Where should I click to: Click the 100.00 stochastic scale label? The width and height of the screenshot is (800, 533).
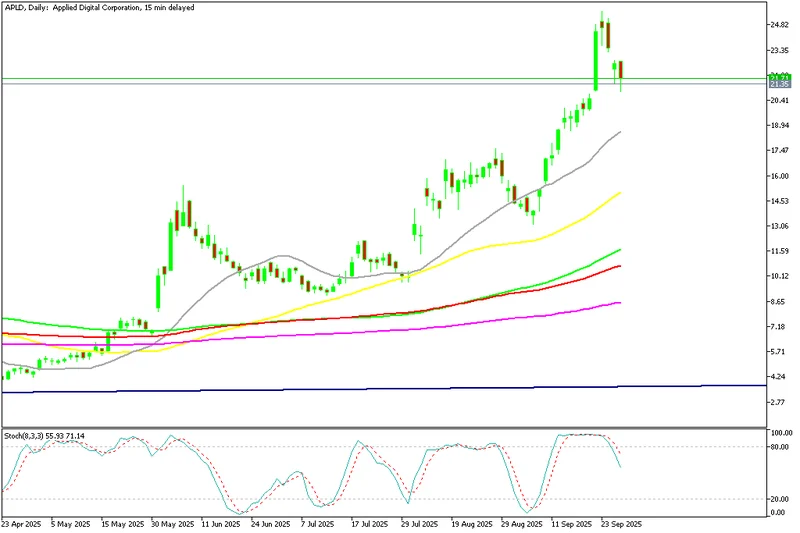pos(779,432)
